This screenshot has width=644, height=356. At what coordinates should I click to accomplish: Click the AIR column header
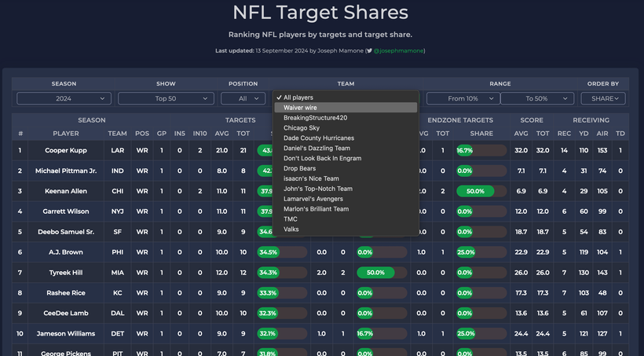pos(602,134)
